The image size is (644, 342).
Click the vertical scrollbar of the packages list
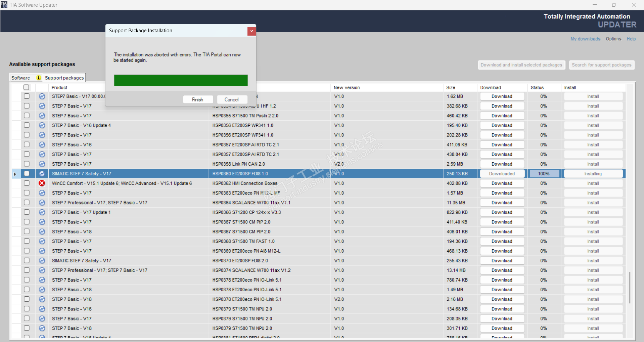630,288
